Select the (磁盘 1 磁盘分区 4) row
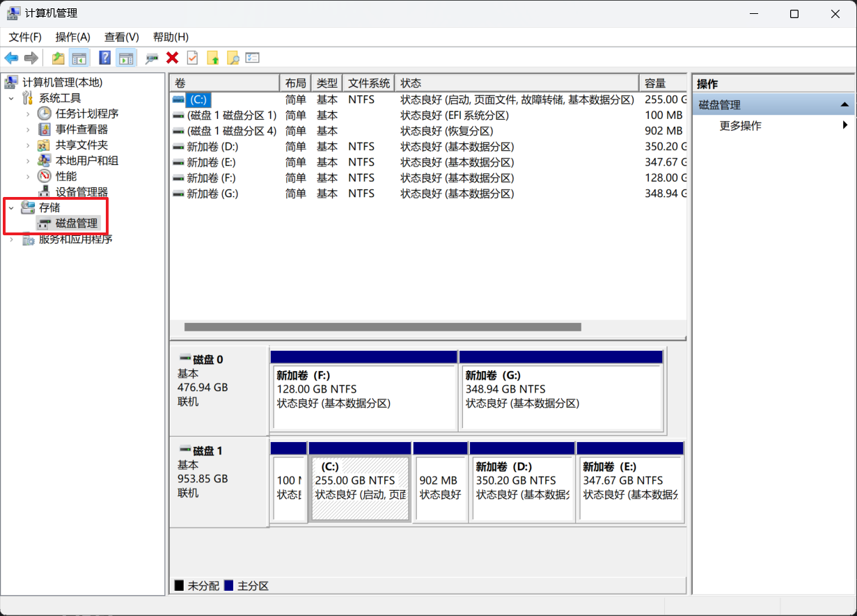 pos(428,131)
